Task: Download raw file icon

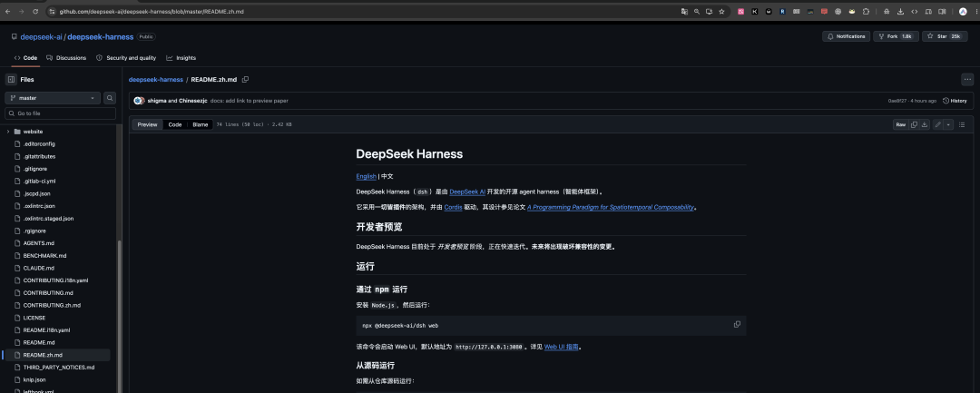Action: click(x=925, y=124)
